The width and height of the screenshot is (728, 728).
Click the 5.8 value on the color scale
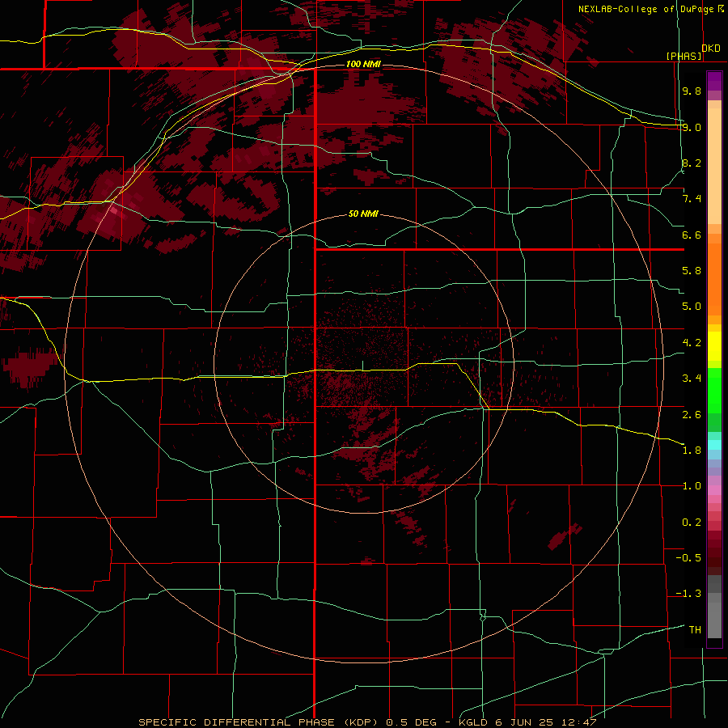pyautogui.click(x=692, y=271)
